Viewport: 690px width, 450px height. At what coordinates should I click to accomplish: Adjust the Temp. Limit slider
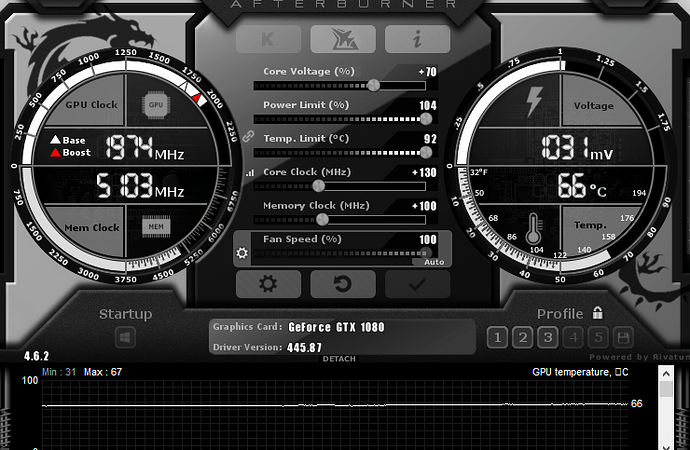(x=340, y=153)
